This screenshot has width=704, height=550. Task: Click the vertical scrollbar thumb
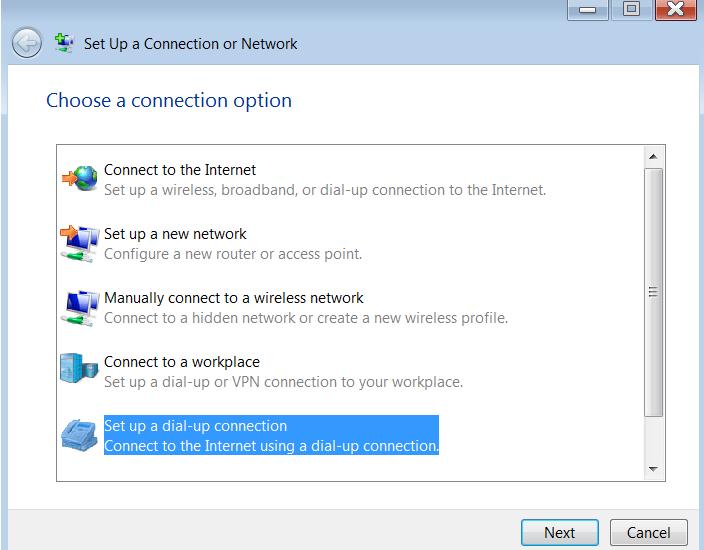coord(653,293)
